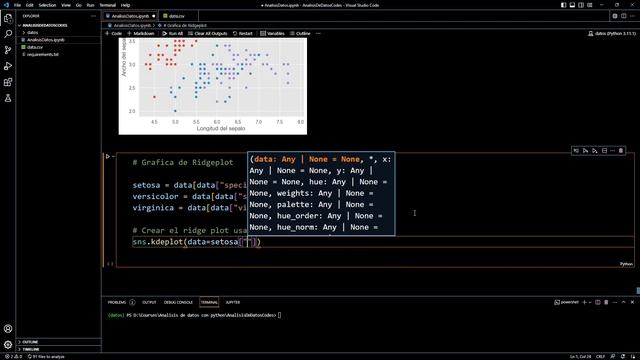Viewport: 640px width, 360px height.
Task: Open the Help menu
Action: pyautogui.click(x=125, y=5)
